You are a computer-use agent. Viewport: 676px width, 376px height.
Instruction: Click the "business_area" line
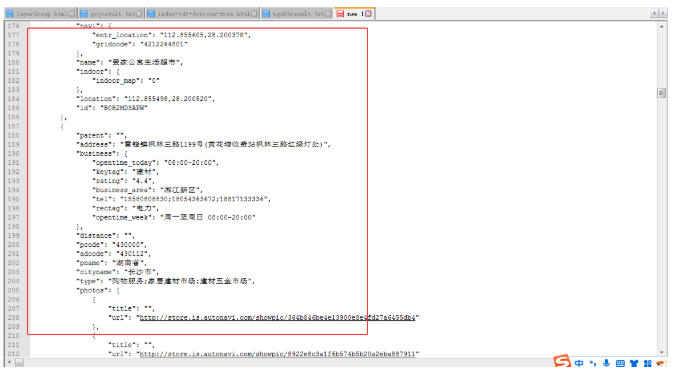(147, 190)
